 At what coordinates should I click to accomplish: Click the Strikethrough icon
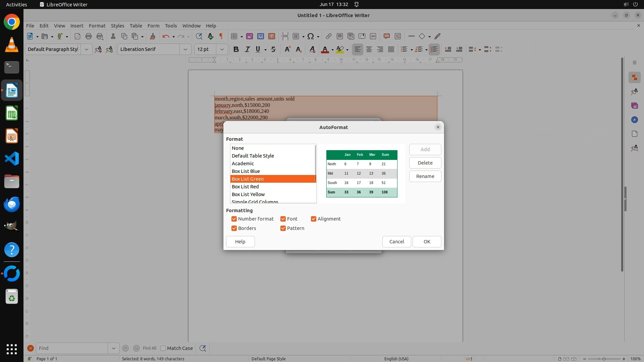[273, 49]
